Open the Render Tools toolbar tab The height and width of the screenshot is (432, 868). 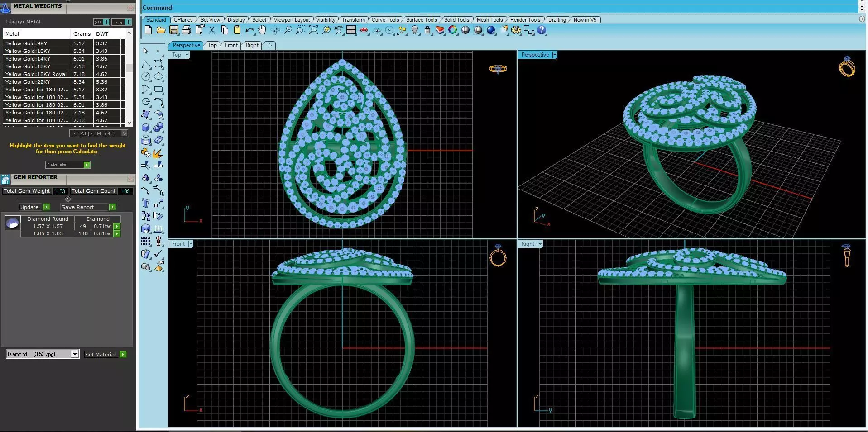click(525, 19)
